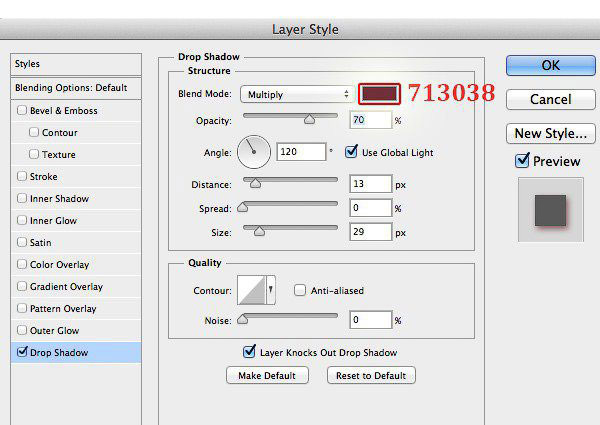Enable the Anti-aliased checkbox
600x425 pixels.
300,290
